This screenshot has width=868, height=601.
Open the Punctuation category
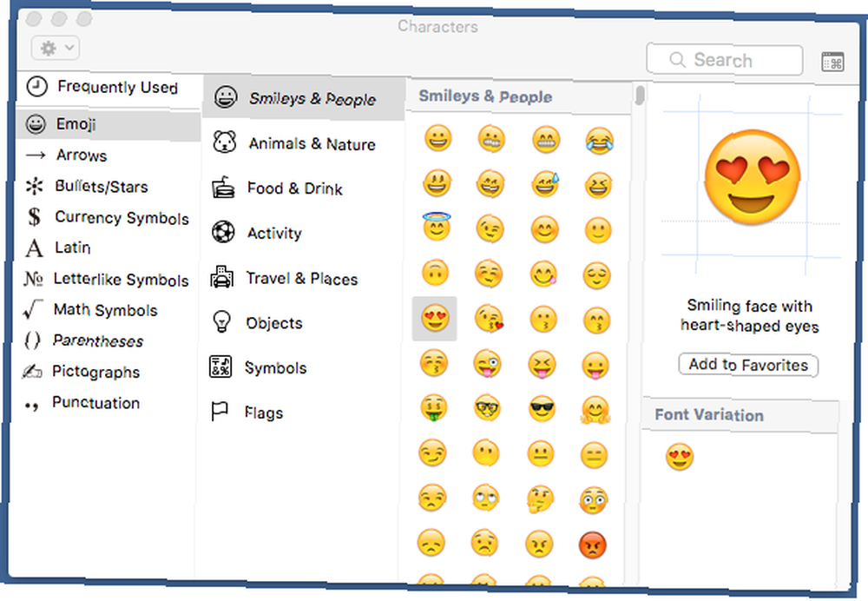tap(82, 403)
